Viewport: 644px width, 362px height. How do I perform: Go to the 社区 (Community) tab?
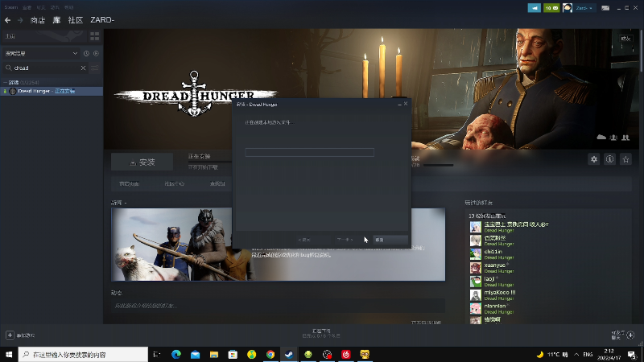click(76, 20)
